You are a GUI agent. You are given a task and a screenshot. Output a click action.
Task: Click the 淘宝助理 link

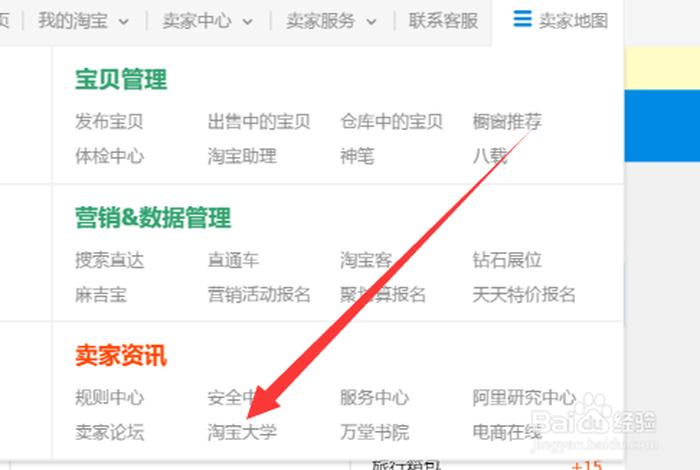[x=242, y=156]
